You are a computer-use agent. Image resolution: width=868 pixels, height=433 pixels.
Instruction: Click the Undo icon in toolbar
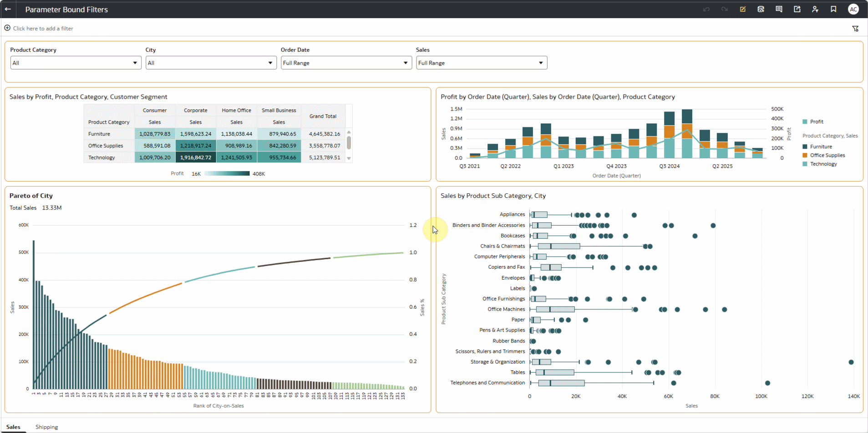[706, 9]
